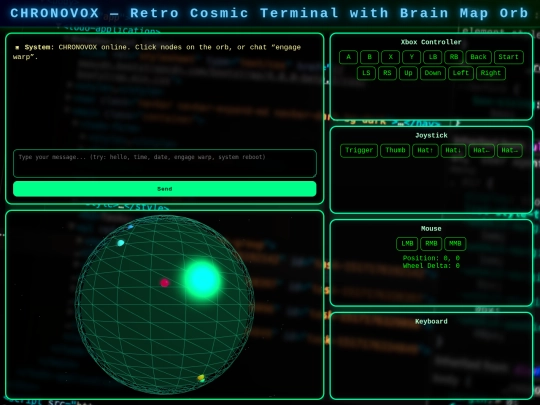Click the CHRONOVOX page title

click(269, 13)
